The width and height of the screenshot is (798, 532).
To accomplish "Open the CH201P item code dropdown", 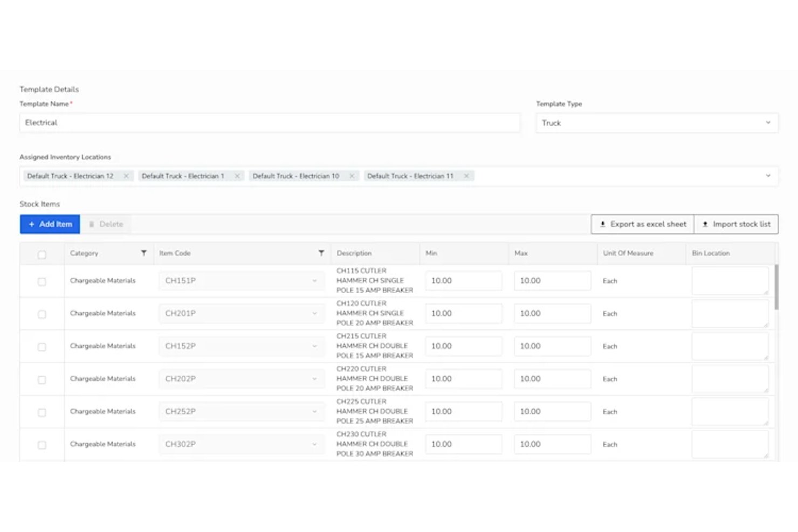I will [242, 313].
